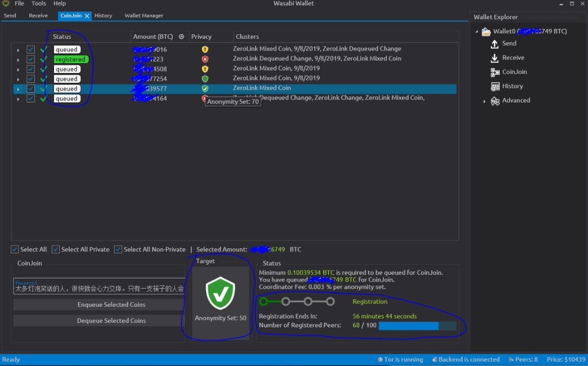Toggle checkbox of the third coin row
Image resolution: width=588 pixels, height=366 pixels.
click(30, 69)
